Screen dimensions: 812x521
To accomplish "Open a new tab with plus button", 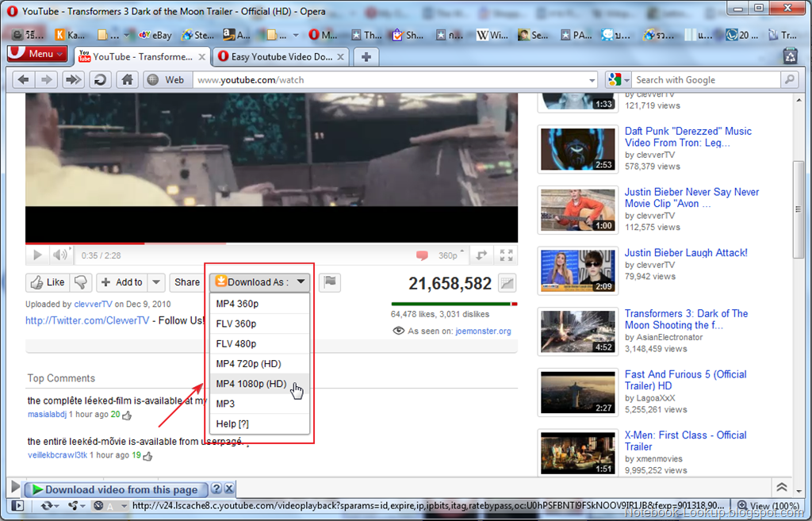I will tap(366, 57).
